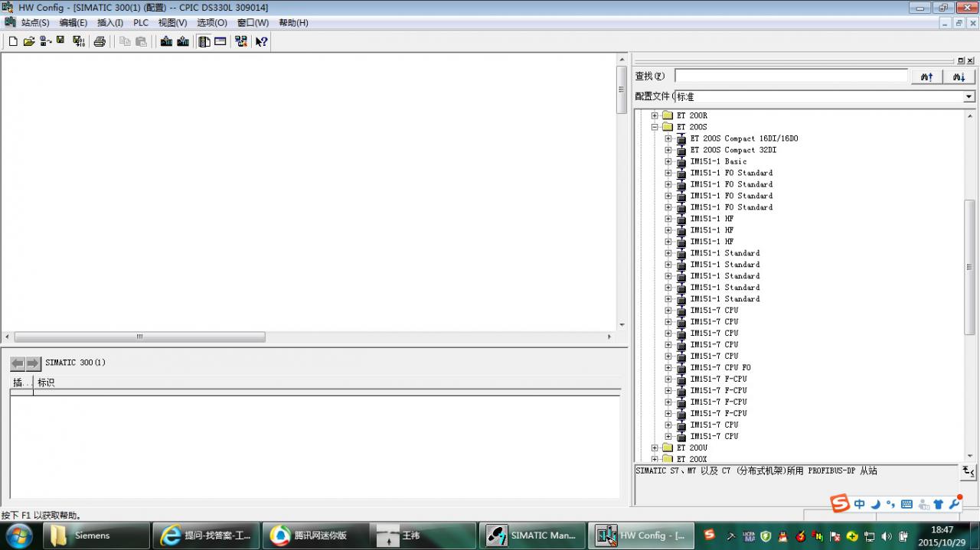Click the station pane horizontal scrollbar
980x550 pixels.
pos(139,337)
